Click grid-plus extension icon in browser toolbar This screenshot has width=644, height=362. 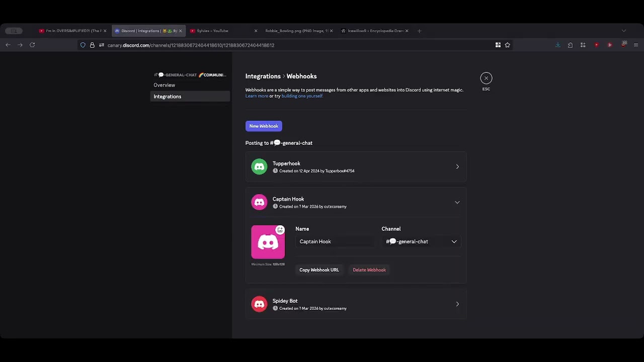(583, 45)
